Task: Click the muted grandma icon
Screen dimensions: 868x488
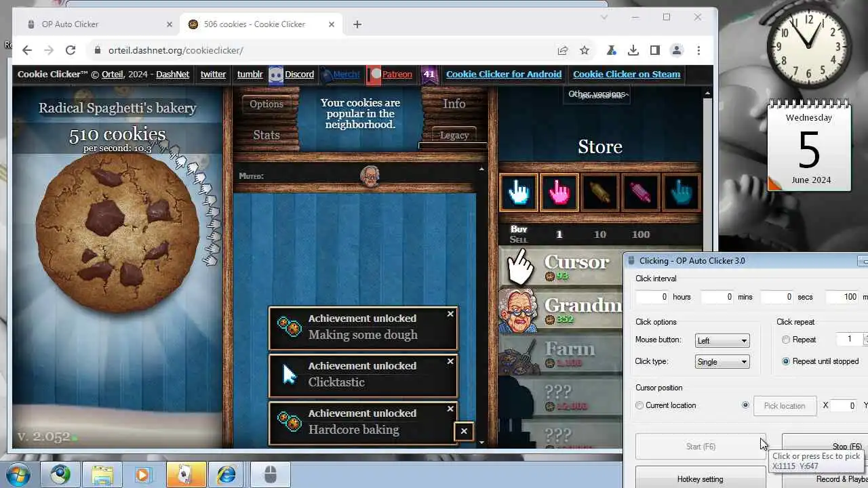Action: [x=370, y=176]
